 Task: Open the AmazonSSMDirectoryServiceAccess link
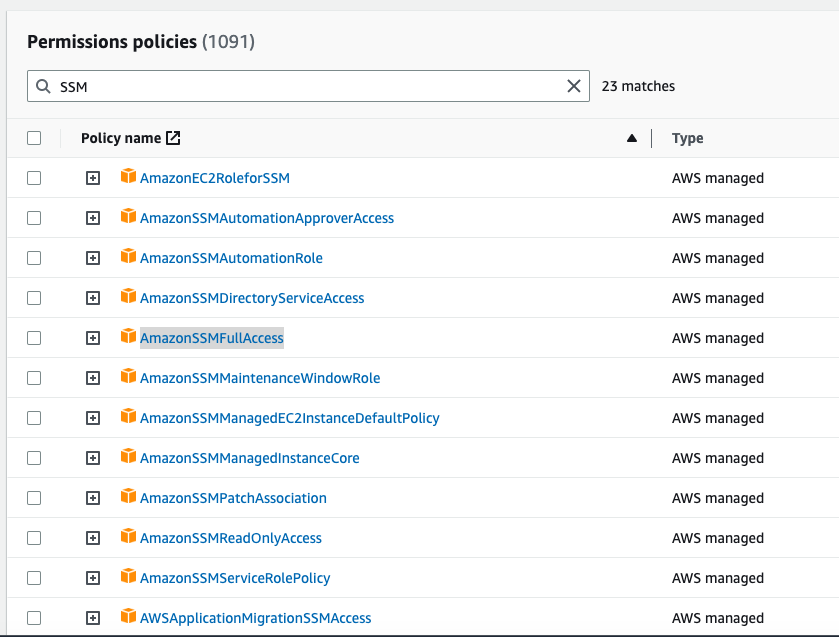pos(251,298)
